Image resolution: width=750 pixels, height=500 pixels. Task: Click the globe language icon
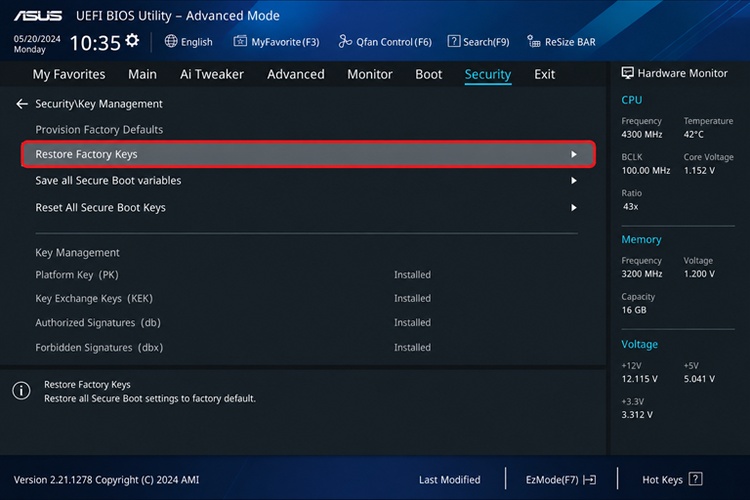[x=171, y=42]
